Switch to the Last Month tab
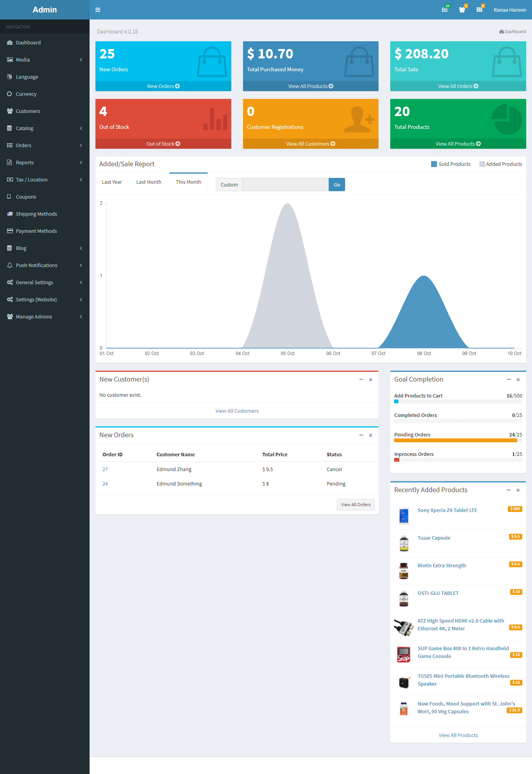Image resolution: width=532 pixels, height=774 pixels. [x=149, y=182]
